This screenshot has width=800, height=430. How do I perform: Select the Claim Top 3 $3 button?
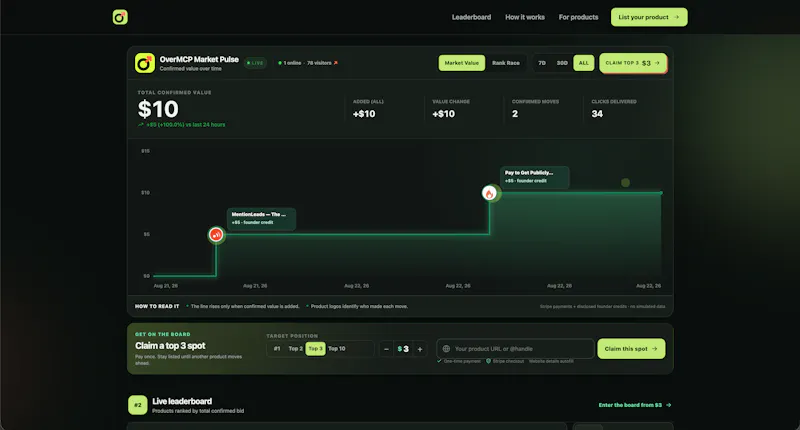(633, 63)
